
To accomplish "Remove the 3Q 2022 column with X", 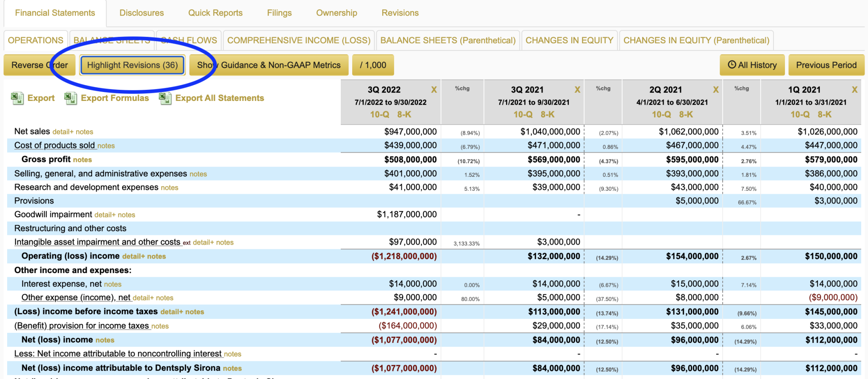I will tap(434, 89).
